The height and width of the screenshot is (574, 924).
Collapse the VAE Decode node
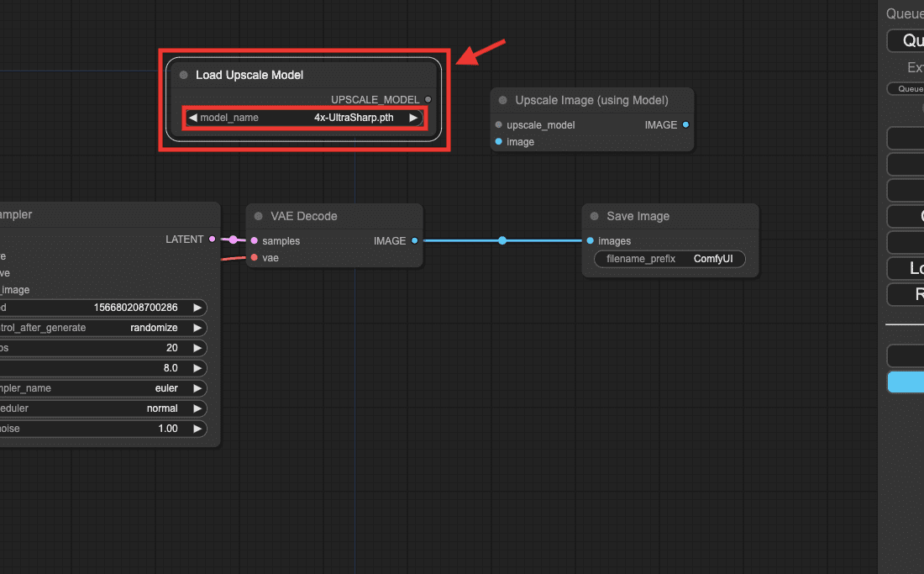[x=258, y=216]
